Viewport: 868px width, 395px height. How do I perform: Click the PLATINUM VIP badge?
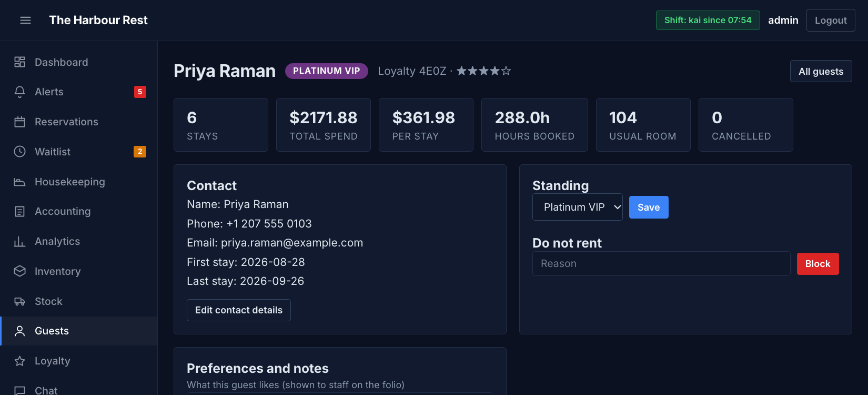[326, 71]
